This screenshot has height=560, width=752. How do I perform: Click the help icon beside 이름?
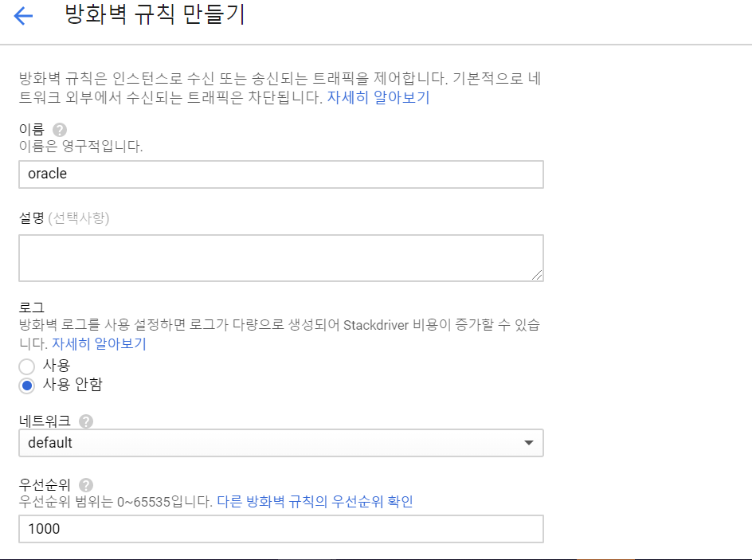60,130
